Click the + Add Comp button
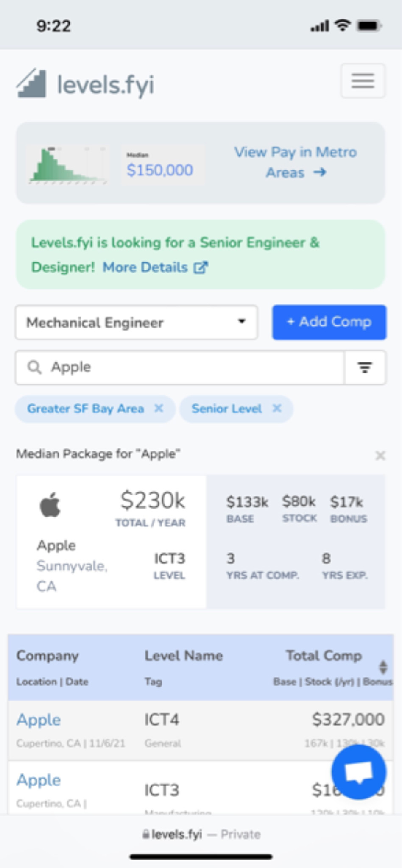The width and height of the screenshot is (402, 868). click(x=329, y=322)
